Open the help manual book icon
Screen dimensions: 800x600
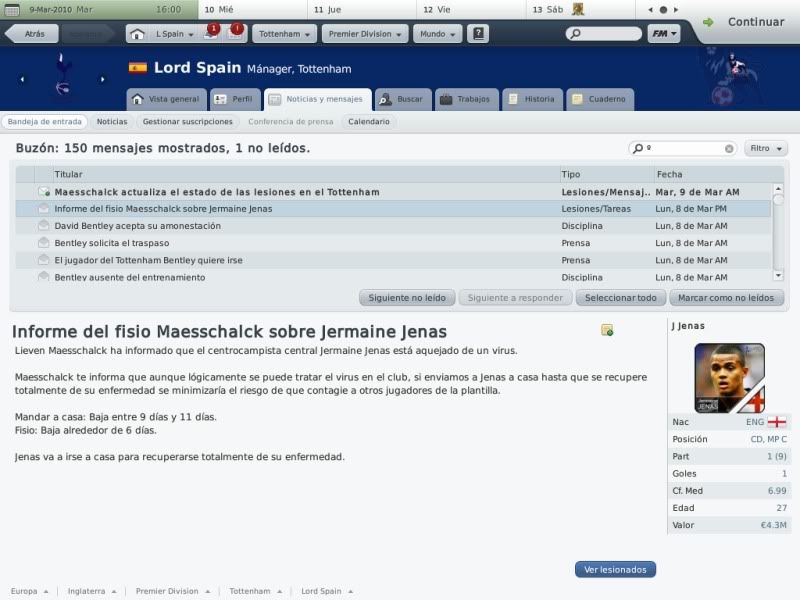[x=478, y=34]
